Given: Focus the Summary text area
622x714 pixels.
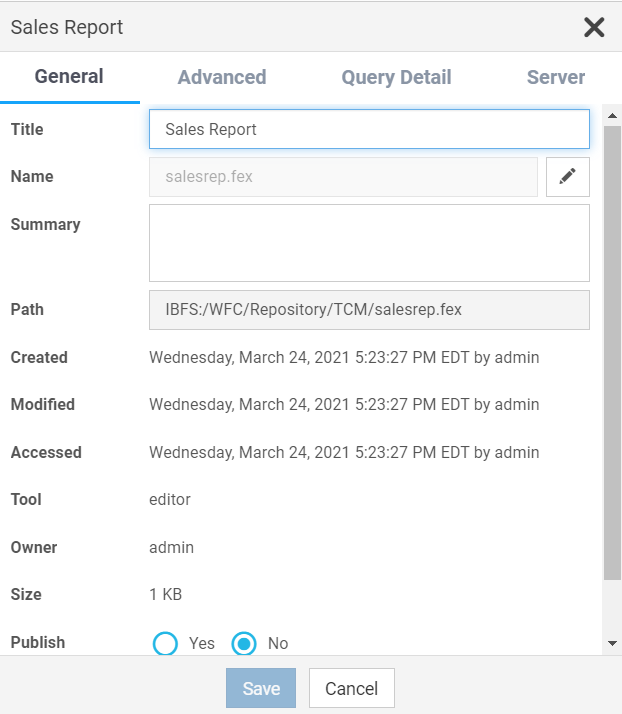Looking at the screenshot, I should click(x=369, y=243).
